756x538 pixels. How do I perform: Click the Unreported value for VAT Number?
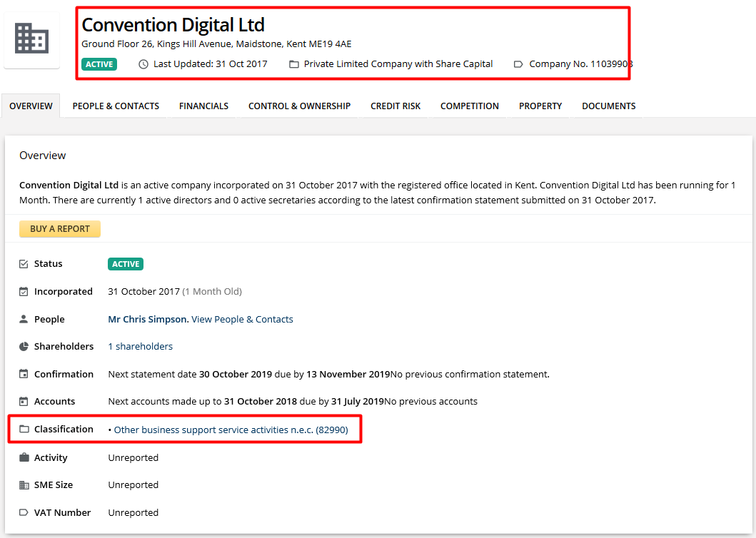[x=133, y=512]
